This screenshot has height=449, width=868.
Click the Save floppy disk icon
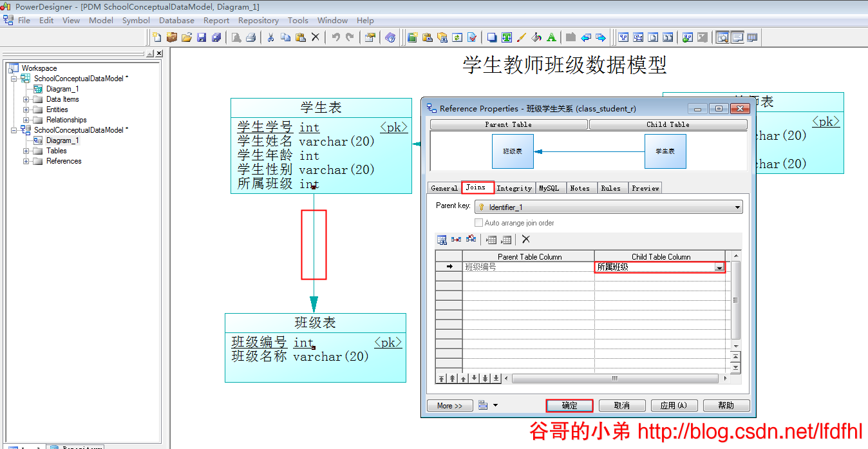[202, 37]
